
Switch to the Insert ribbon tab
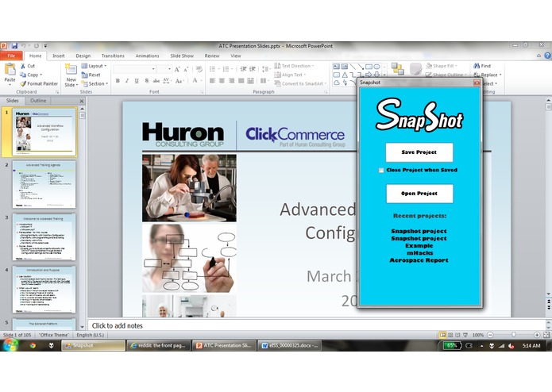[x=59, y=56]
